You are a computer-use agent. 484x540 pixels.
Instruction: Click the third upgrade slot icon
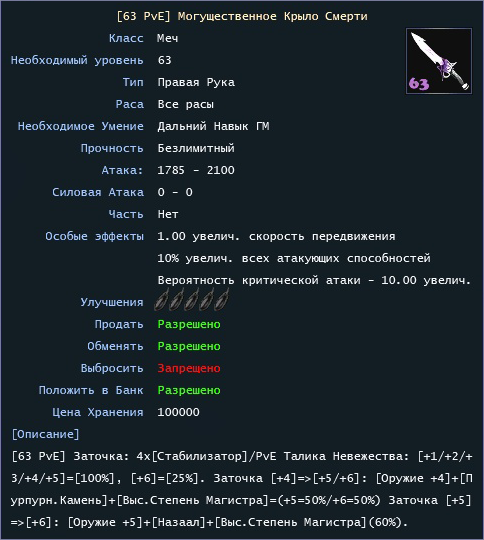pos(192,300)
